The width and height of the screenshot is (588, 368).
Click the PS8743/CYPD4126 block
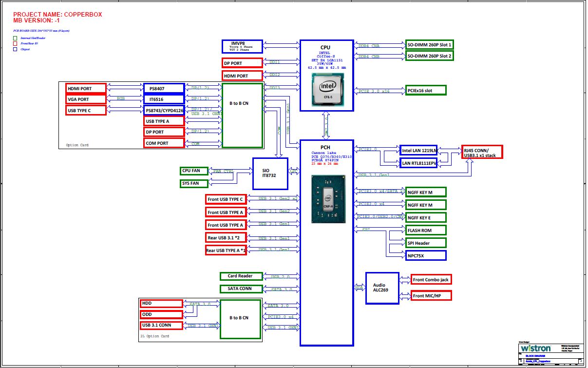(x=164, y=110)
